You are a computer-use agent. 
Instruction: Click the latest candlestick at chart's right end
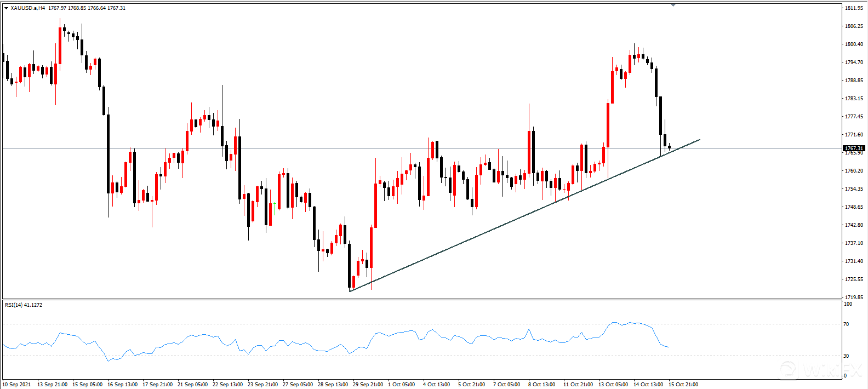click(669, 147)
